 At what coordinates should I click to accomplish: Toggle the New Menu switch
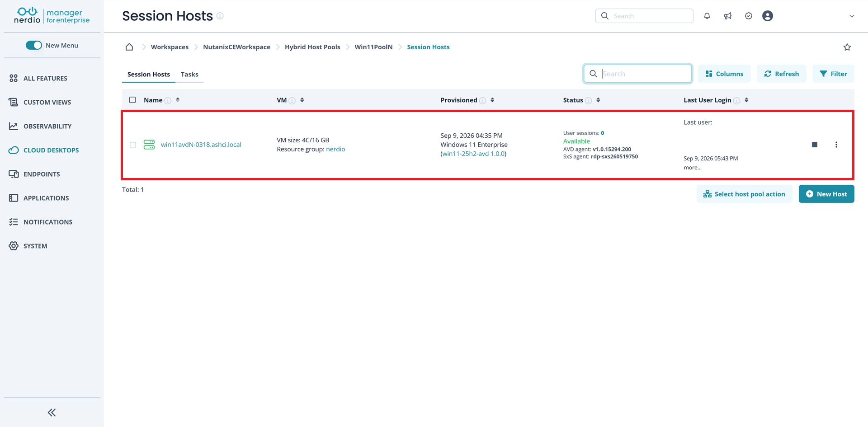(34, 45)
